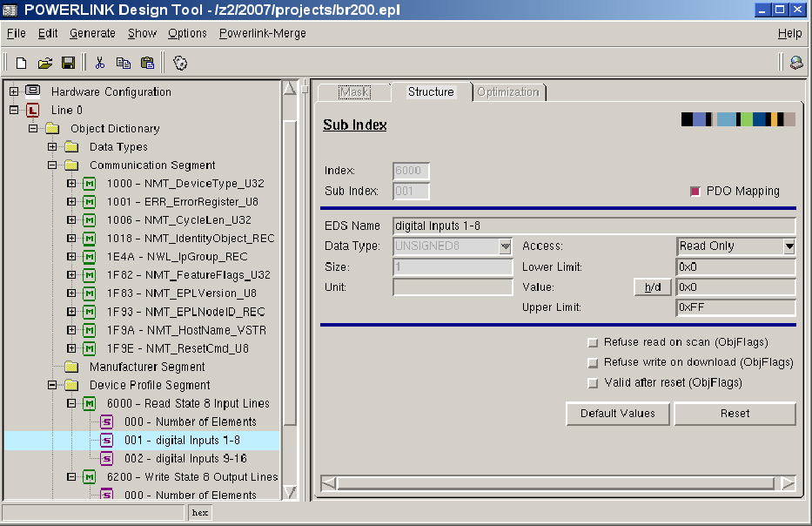Image resolution: width=812 pixels, height=526 pixels.
Task: Collapse the Communication Segment node
Action: [52, 165]
